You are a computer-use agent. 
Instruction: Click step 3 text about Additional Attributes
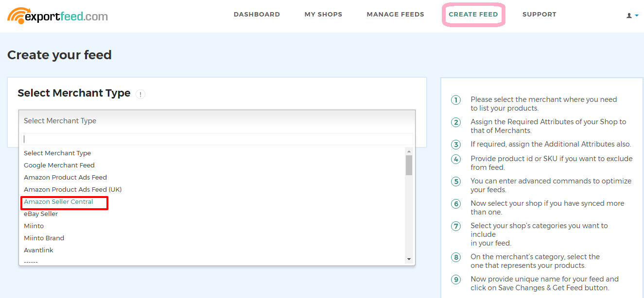coord(551,144)
